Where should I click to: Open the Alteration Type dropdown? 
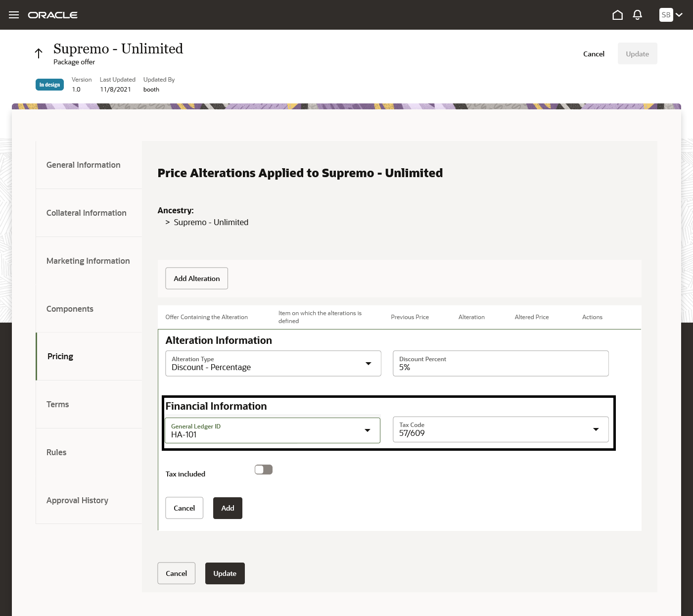pos(273,363)
